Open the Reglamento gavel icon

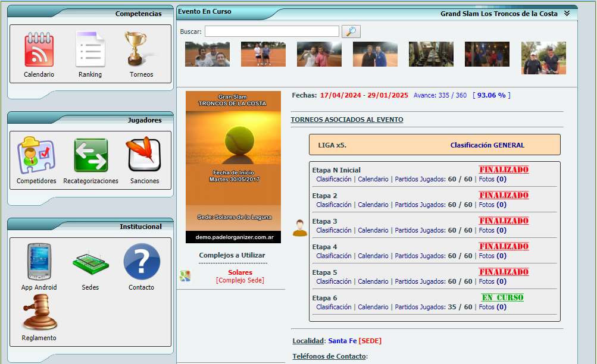coord(39,313)
